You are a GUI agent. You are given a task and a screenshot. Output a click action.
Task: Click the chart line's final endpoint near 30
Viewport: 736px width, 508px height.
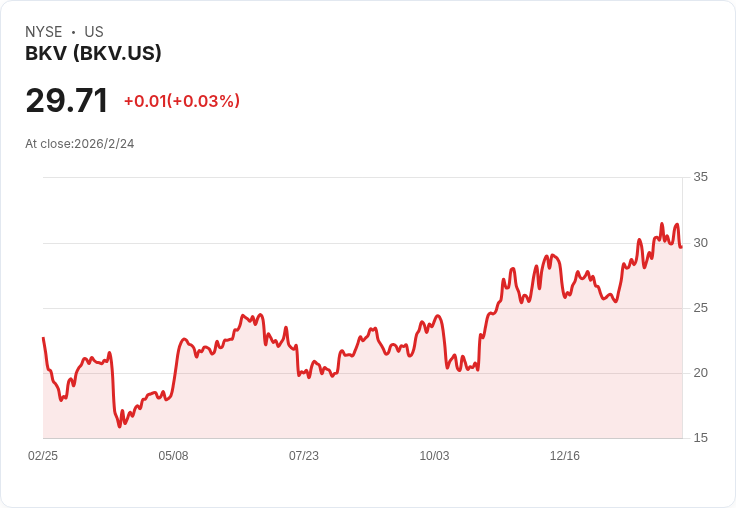(x=681, y=247)
